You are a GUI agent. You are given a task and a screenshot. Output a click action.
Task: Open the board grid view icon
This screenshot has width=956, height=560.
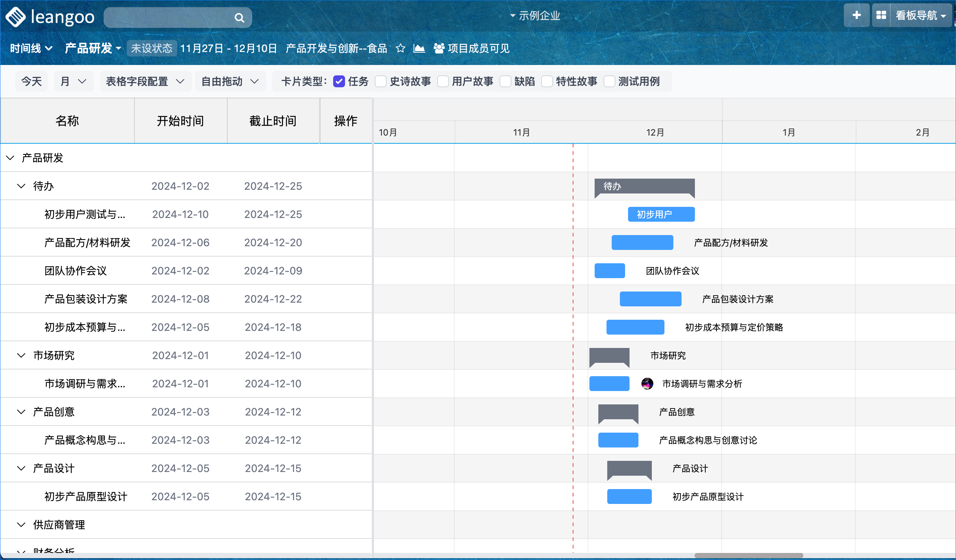pyautogui.click(x=881, y=15)
